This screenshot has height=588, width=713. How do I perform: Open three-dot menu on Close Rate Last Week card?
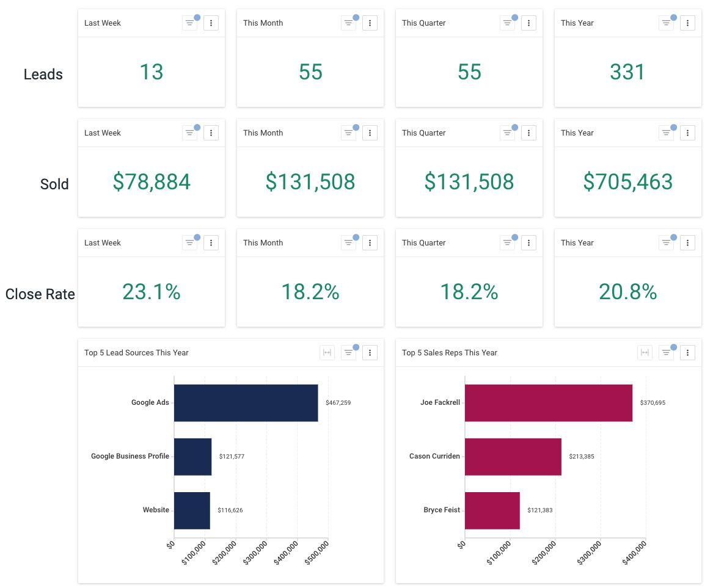pyautogui.click(x=211, y=242)
